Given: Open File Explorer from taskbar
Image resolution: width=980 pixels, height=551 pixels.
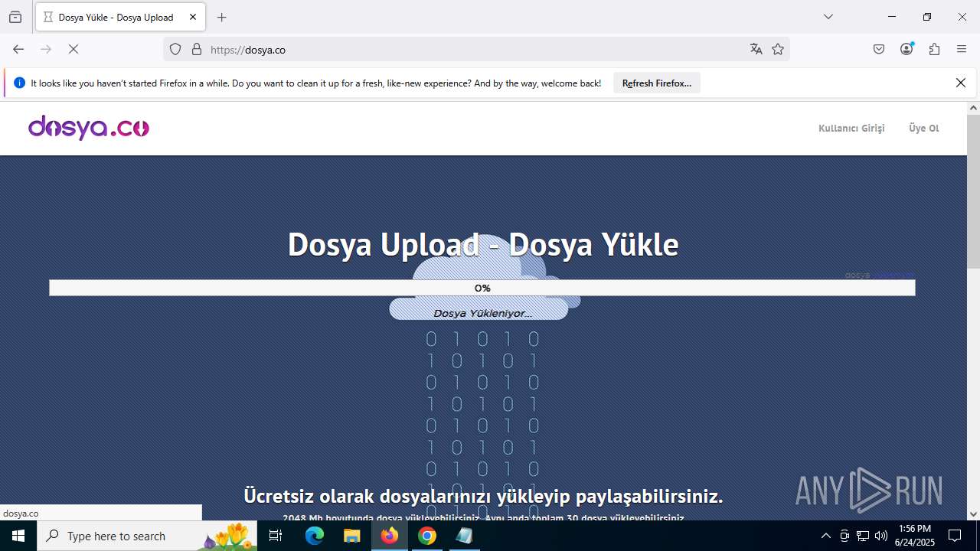Looking at the screenshot, I should click(351, 536).
